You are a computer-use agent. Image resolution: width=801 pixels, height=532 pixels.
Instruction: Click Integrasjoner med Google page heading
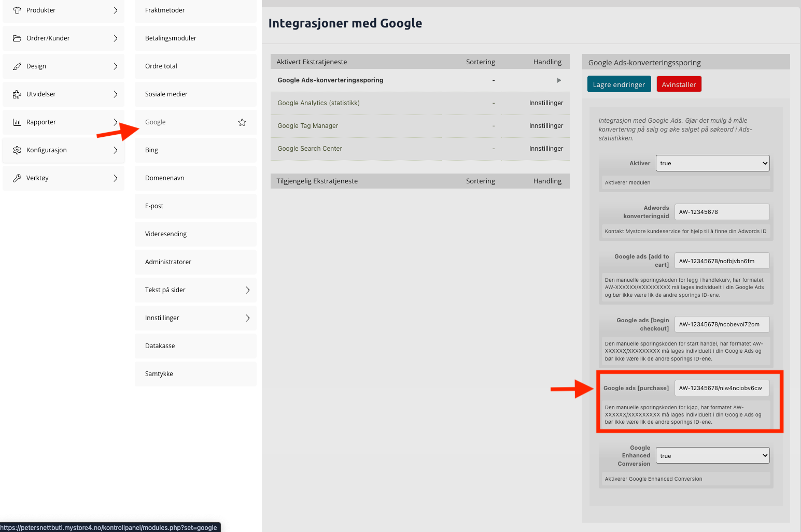point(345,23)
